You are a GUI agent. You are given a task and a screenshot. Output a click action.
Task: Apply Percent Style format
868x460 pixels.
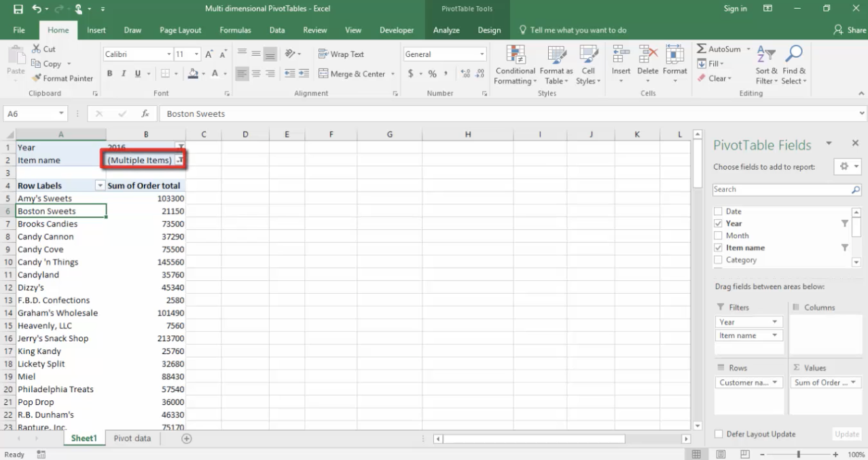pos(432,74)
